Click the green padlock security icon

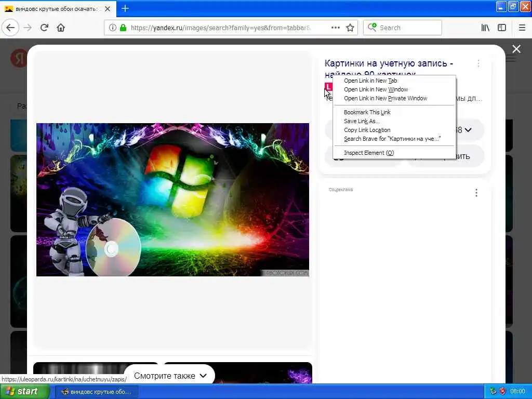click(x=123, y=28)
